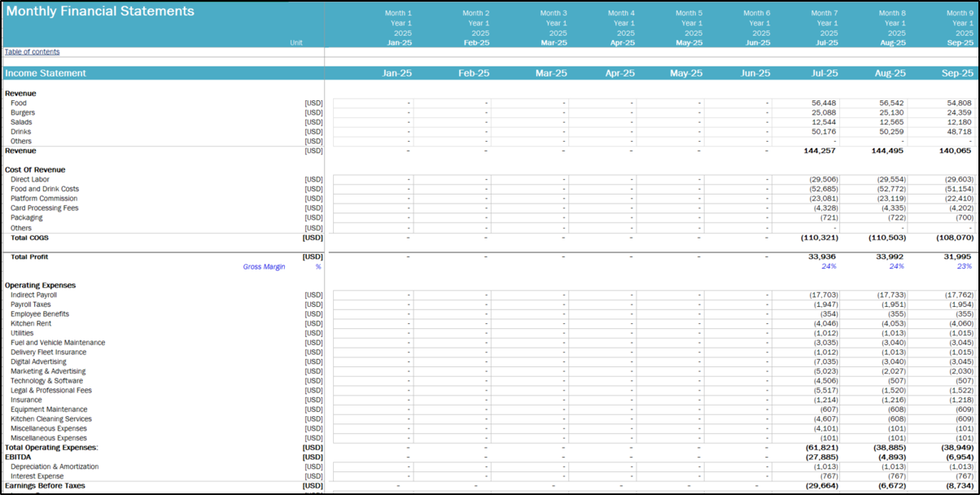Image resolution: width=980 pixels, height=495 pixels.
Task: Select Direct Labor cell for Aug-25
Action: (891, 179)
